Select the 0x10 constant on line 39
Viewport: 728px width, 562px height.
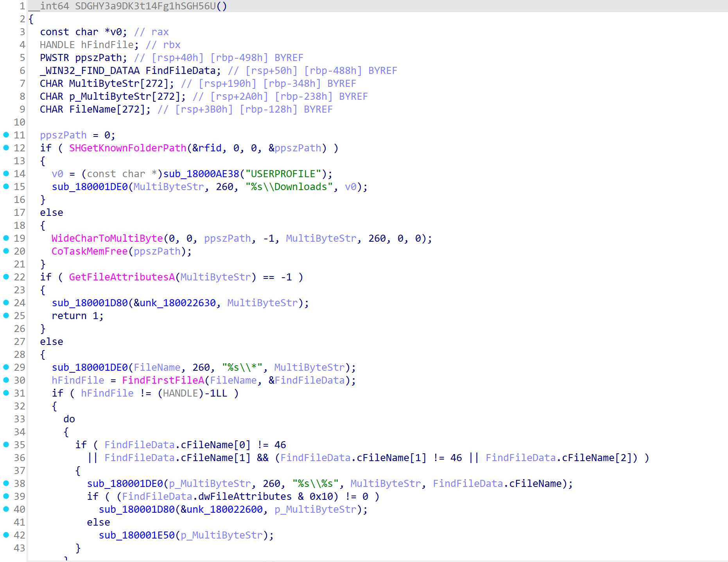[x=321, y=497]
